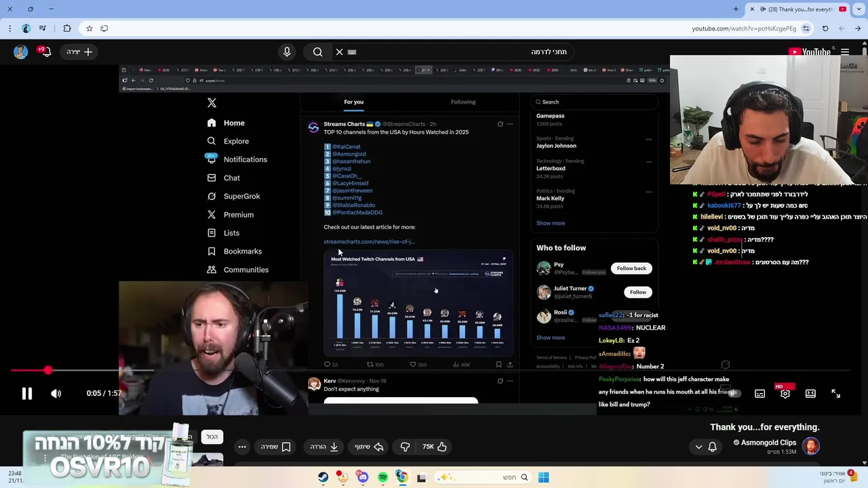
Task: Click the red video progress bar scrubber
Action: (x=47, y=370)
